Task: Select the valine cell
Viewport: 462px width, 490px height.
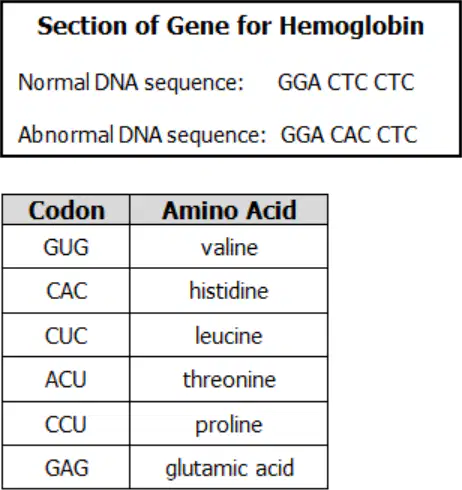Action: (229, 247)
